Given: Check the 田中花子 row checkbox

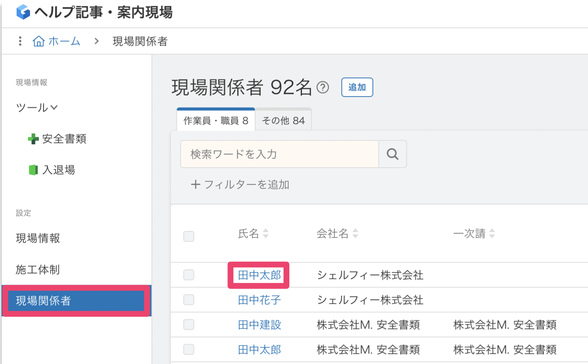Looking at the screenshot, I should tap(189, 300).
